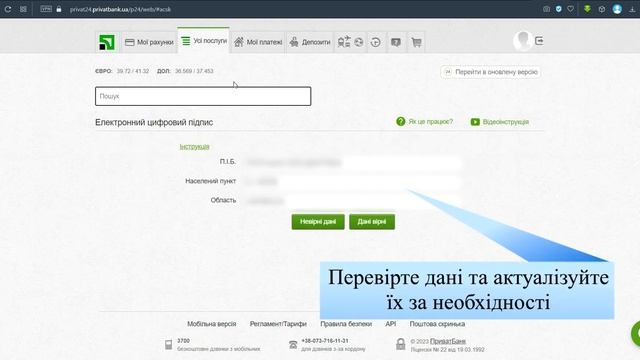Click the user profile avatar

tap(522, 41)
